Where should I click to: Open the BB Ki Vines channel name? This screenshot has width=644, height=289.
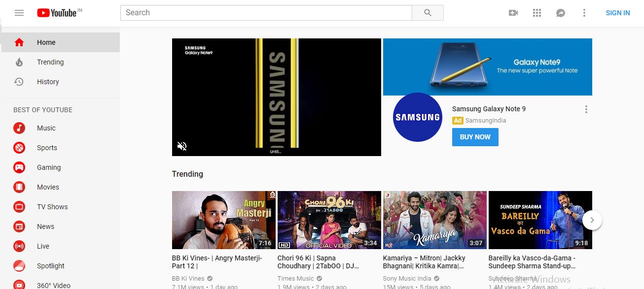[x=188, y=279]
